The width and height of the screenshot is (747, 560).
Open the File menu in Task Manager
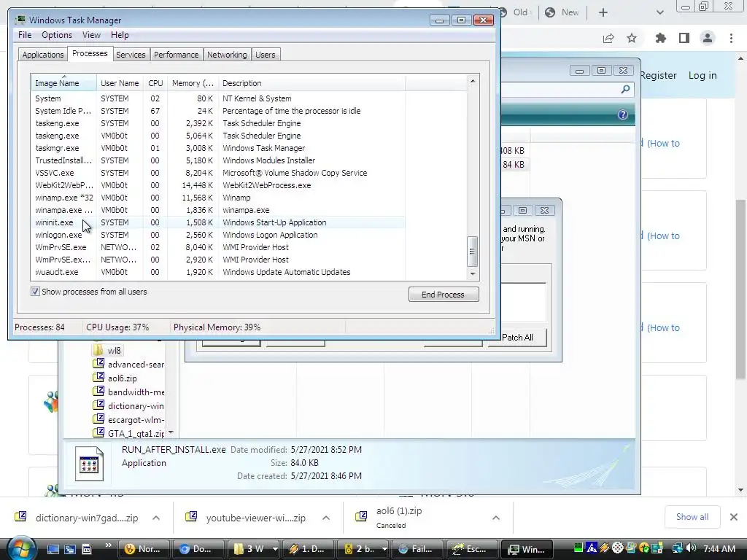25,35
